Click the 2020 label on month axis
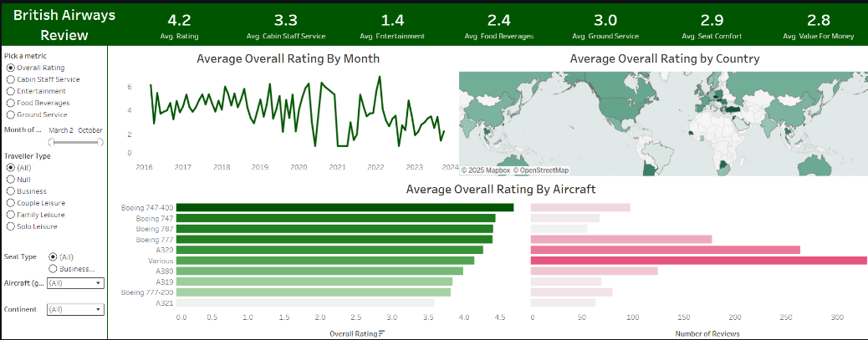This screenshot has height=340, width=868. point(299,167)
